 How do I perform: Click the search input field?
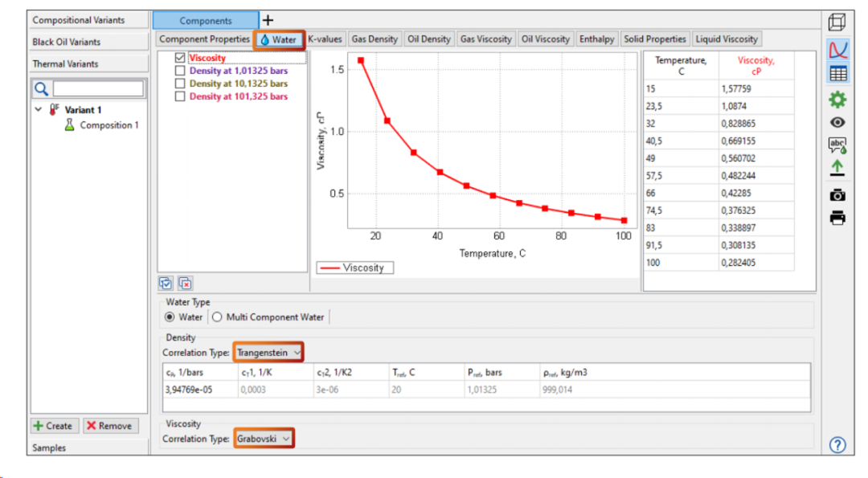click(97, 88)
